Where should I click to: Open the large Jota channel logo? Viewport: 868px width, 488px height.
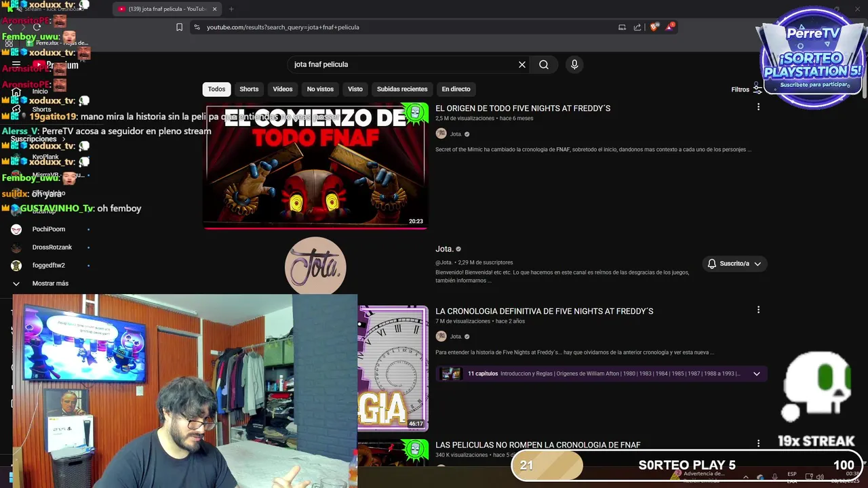(315, 266)
